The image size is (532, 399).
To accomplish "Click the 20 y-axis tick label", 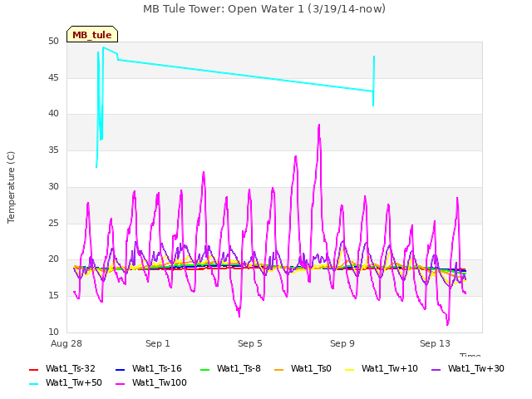I will (x=53, y=259).
